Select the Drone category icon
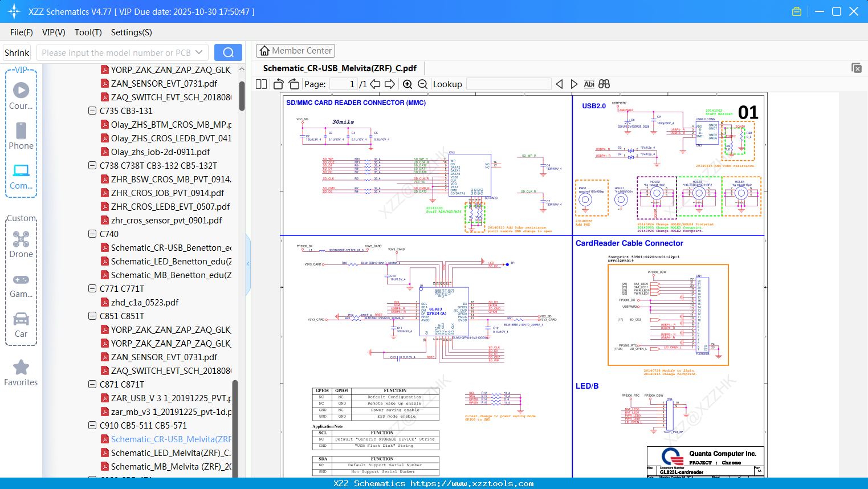This screenshot has height=489, width=868. point(21,244)
